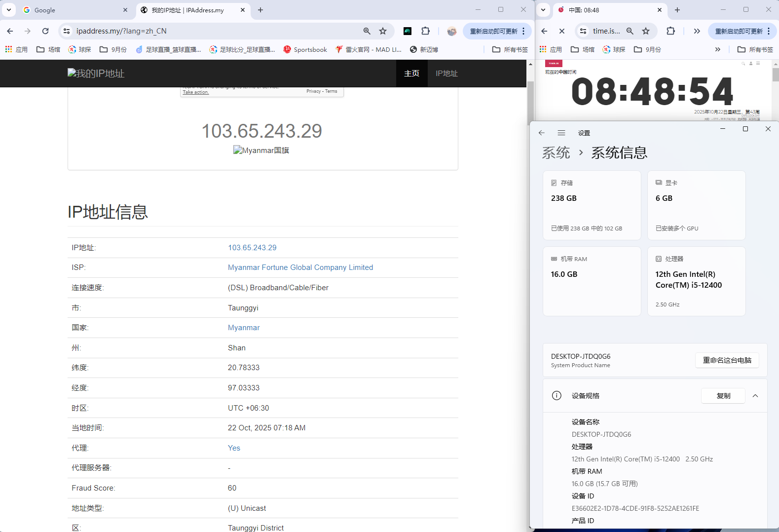Collapse the 设备规格 section chevron

[755, 396]
